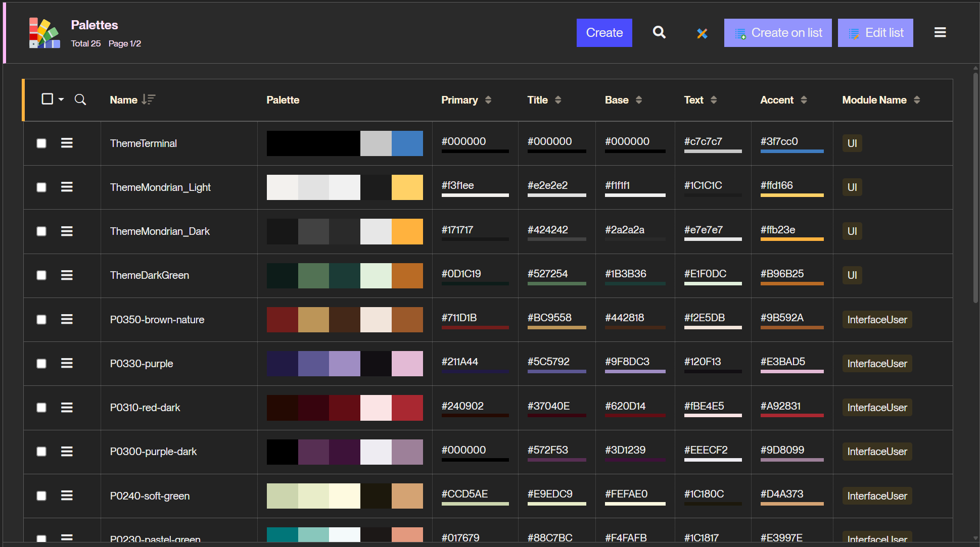Click #fBE4E5 text color value
980x547 pixels.
(x=704, y=406)
